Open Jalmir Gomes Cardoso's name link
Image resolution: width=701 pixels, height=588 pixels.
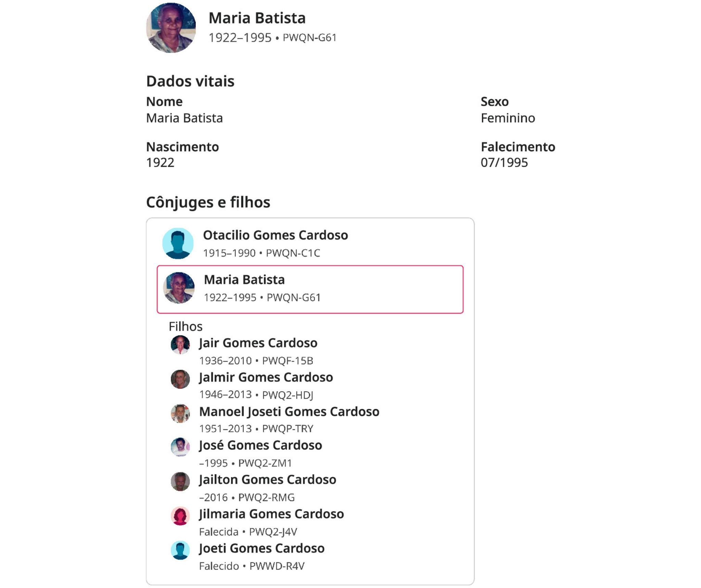[266, 377]
